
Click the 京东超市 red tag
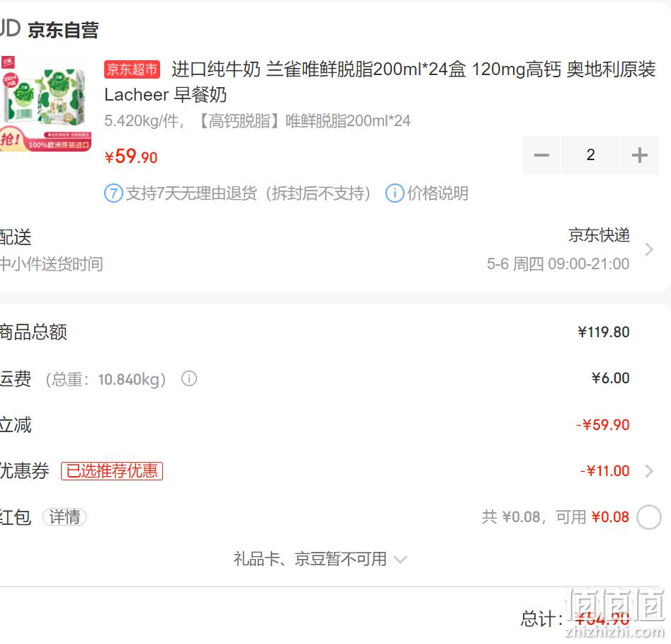pos(132,69)
